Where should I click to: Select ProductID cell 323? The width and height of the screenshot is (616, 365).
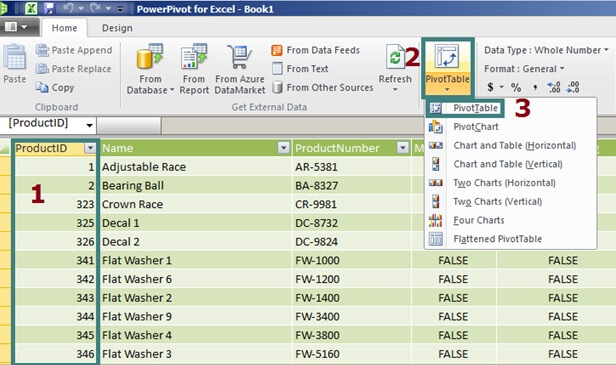pyautogui.click(x=55, y=204)
